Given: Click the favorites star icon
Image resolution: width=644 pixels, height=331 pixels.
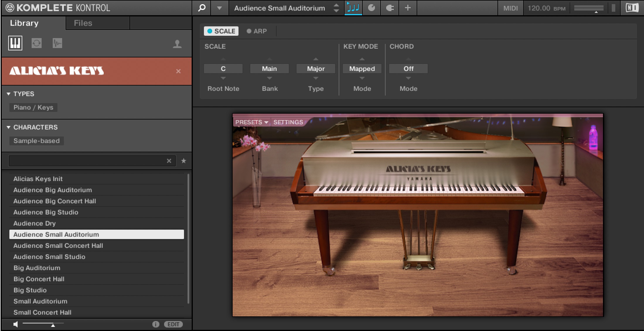Looking at the screenshot, I should click(x=184, y=161).
